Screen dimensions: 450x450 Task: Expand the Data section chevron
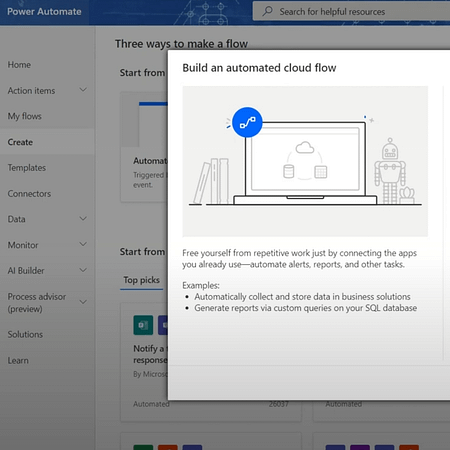[83, 219]
